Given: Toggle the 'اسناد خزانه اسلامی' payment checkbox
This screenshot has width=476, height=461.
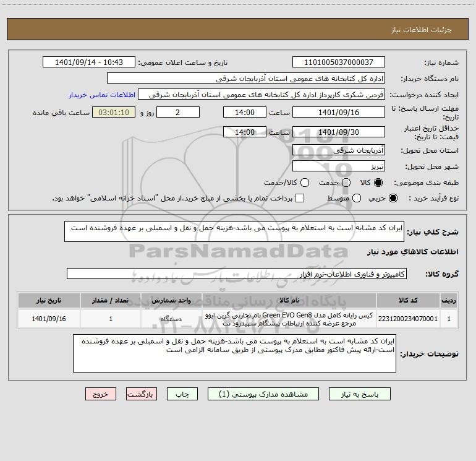Looking at the screenshot, I should click(300, 198).
